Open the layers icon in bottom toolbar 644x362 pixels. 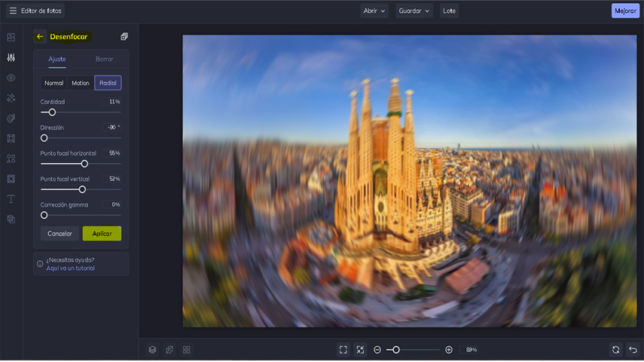(x=152, y=350)
